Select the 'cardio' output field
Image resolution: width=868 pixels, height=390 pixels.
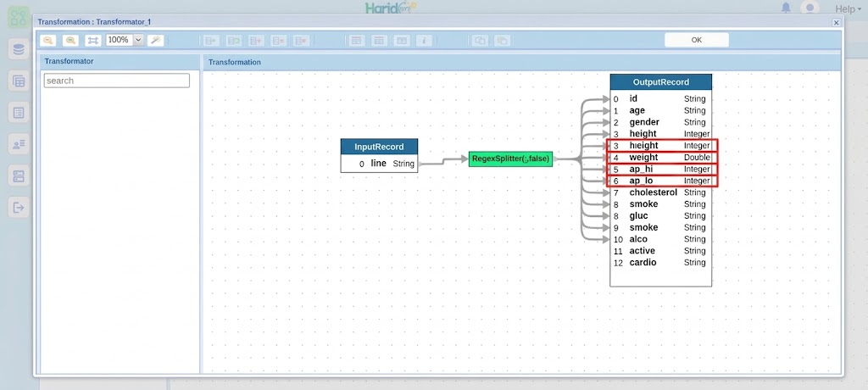(661, 262)
